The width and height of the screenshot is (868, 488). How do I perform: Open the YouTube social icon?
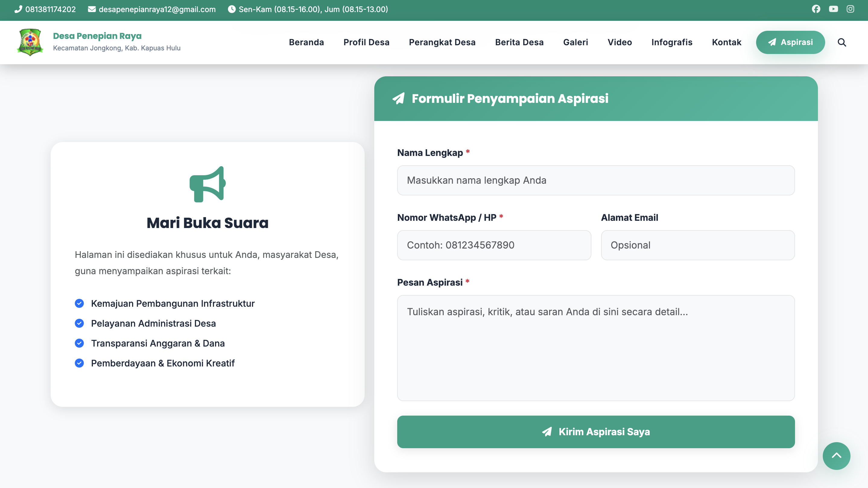833,9
